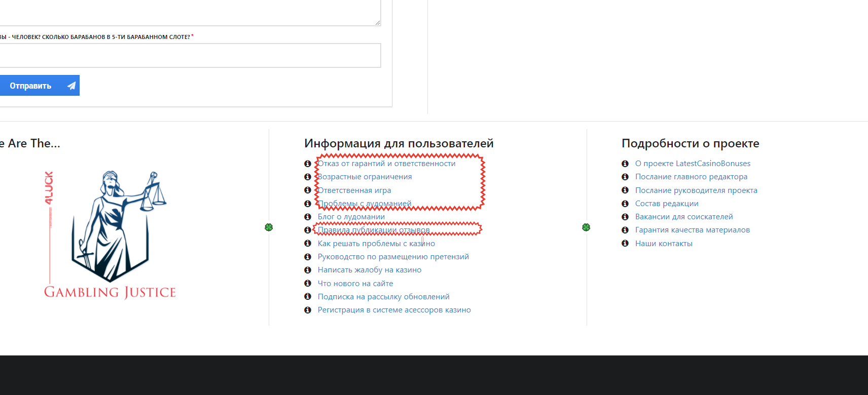Visit Гарантия качества материалов page

(692, 230)
